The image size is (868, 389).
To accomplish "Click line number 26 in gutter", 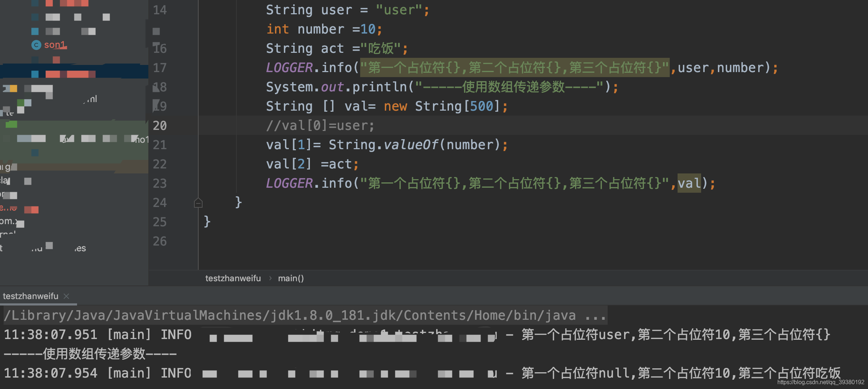I will (x=159, y=241).
